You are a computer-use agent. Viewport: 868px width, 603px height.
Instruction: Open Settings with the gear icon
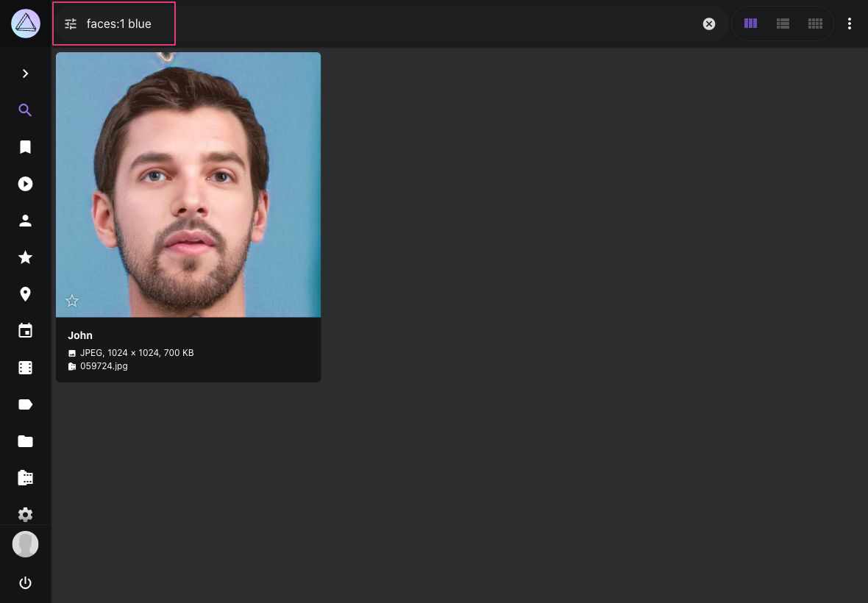(26, 515)
